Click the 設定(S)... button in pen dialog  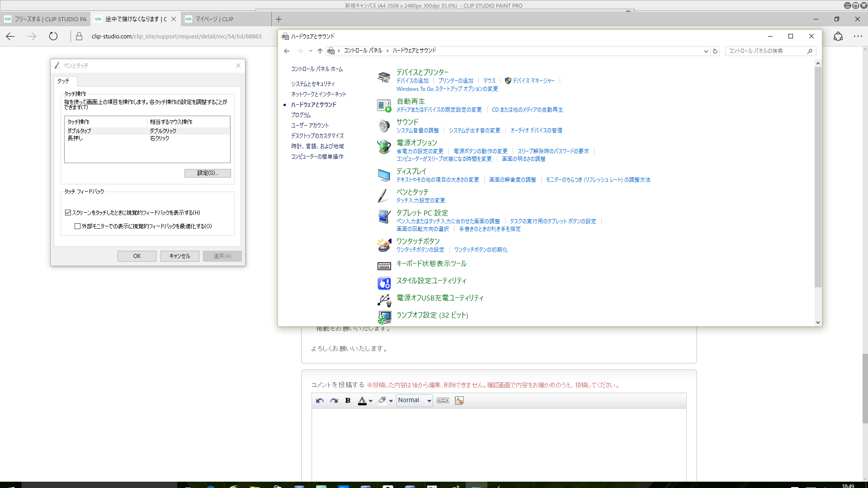[208, 173]
